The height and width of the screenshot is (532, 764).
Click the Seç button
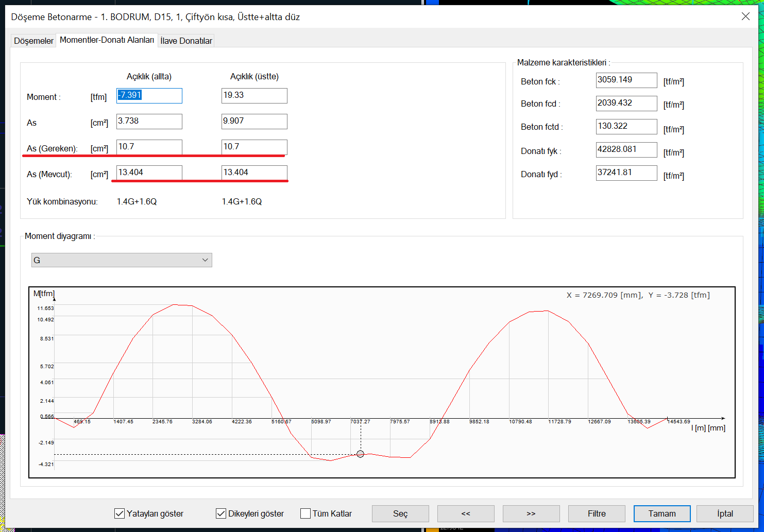(400, 513)
